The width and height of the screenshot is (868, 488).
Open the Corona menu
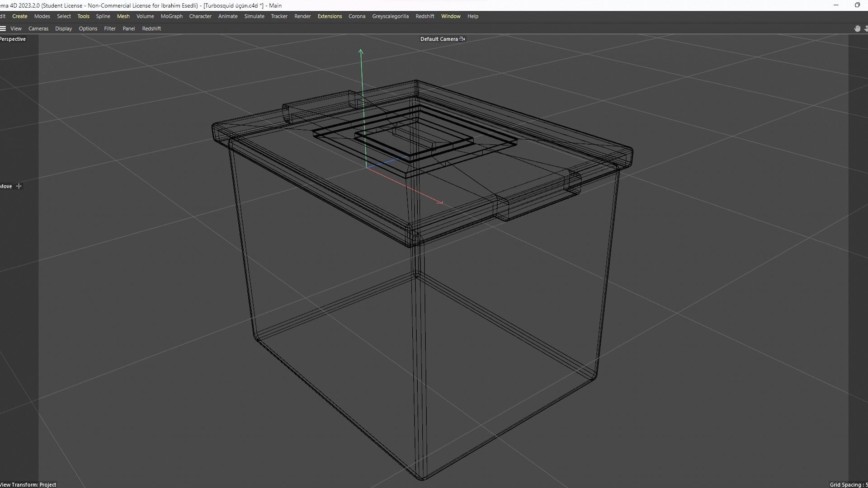point(357,16)
